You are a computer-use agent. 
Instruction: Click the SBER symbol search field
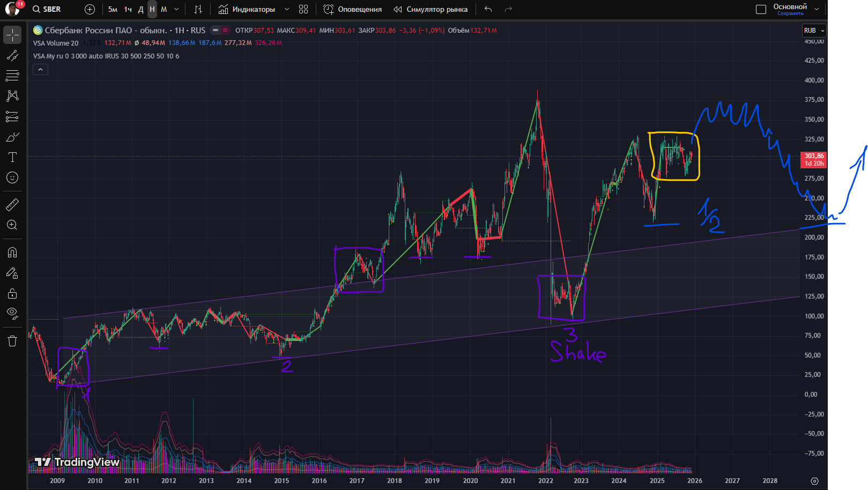[47, 9]
